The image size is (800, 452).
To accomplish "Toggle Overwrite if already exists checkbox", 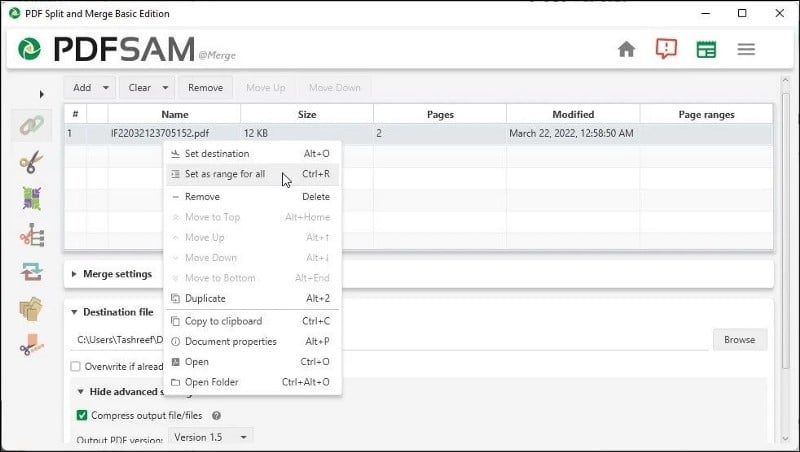I will (76, 366).
